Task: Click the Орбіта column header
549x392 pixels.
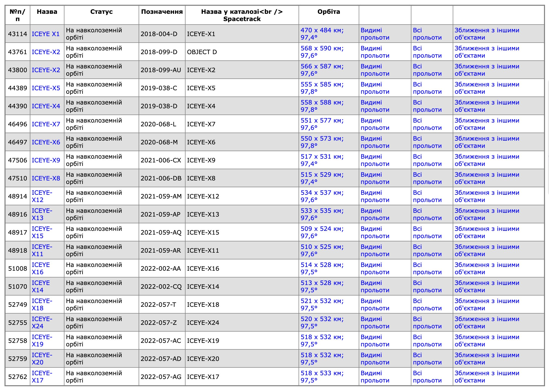Action: click(328, 12)
